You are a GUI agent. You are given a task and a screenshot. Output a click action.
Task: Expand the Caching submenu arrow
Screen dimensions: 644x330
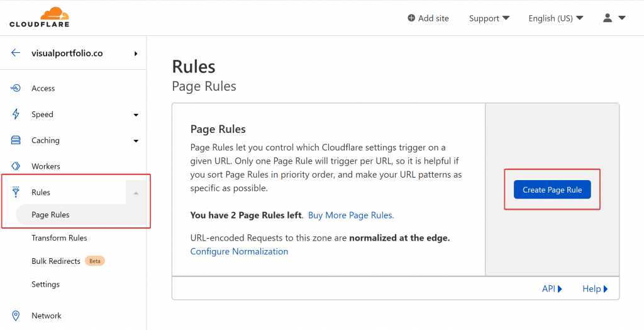pyautogui.click(x=136, y=141)
